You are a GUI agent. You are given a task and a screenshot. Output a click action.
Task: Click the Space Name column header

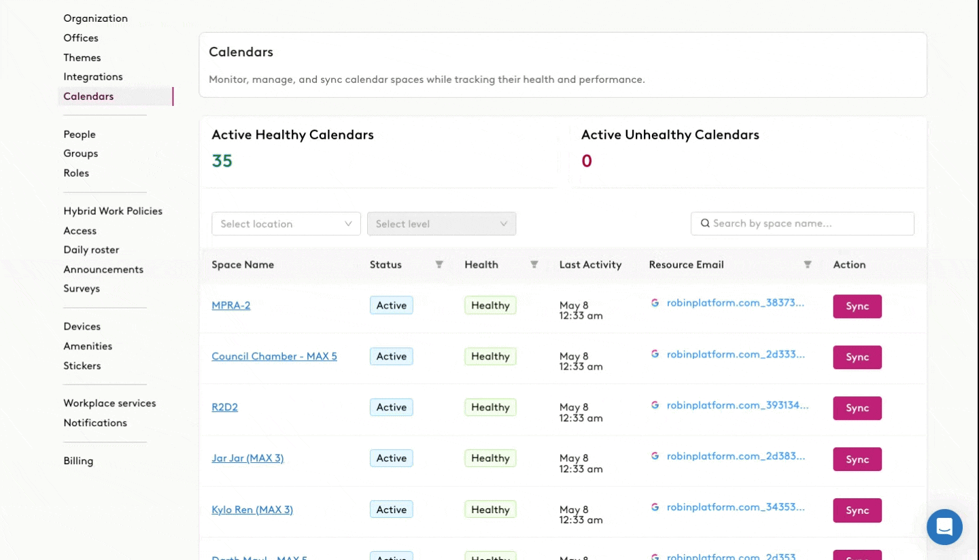pyautogui.click(x=243, y=265)
